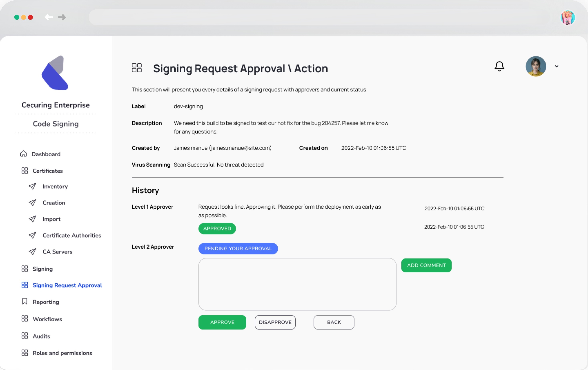
Task: Click the Certificate Authorities icon
Action: tap(33, 235)
